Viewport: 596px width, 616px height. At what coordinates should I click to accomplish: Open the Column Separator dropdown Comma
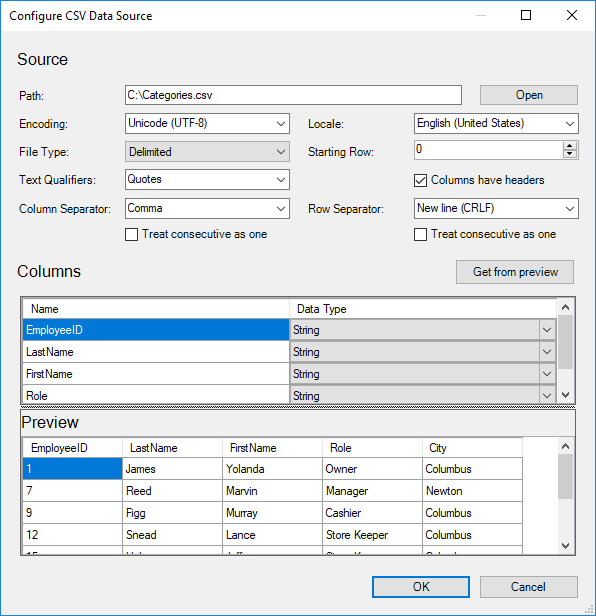[x=207, y=209]
